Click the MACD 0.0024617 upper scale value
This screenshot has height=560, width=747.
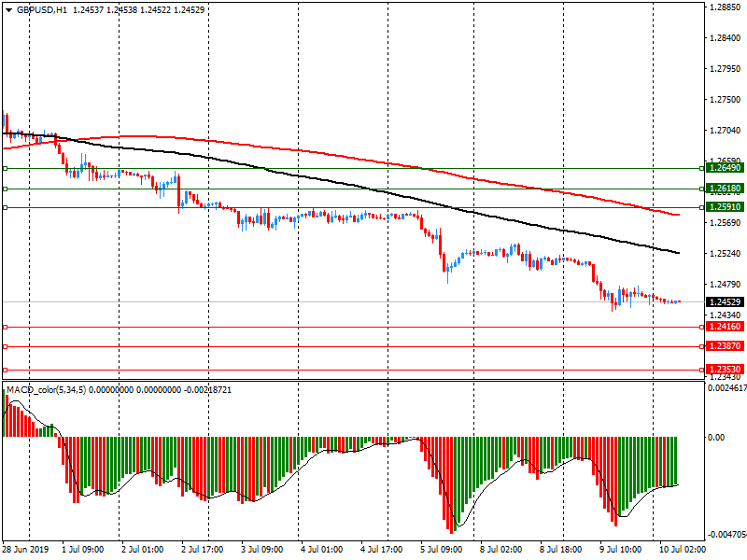[727, 388]
